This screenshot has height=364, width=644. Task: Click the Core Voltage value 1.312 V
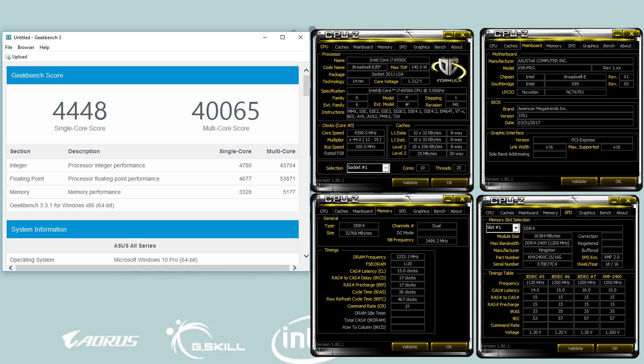415,81
